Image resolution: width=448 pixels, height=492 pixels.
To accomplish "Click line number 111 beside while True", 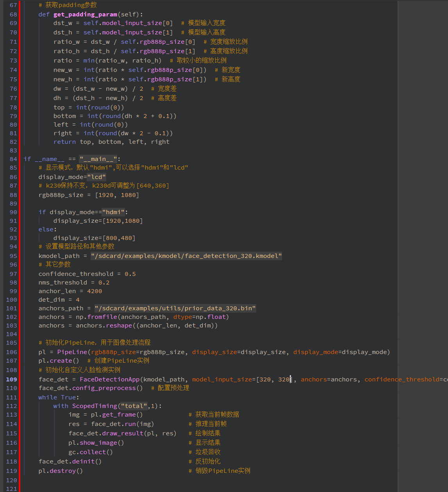I will tap(12, 397).
